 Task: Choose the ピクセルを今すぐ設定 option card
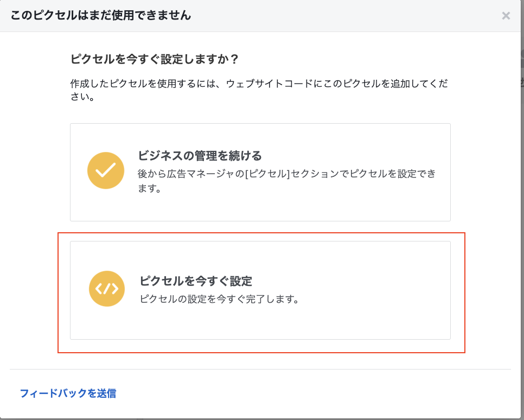pos(260,290)
